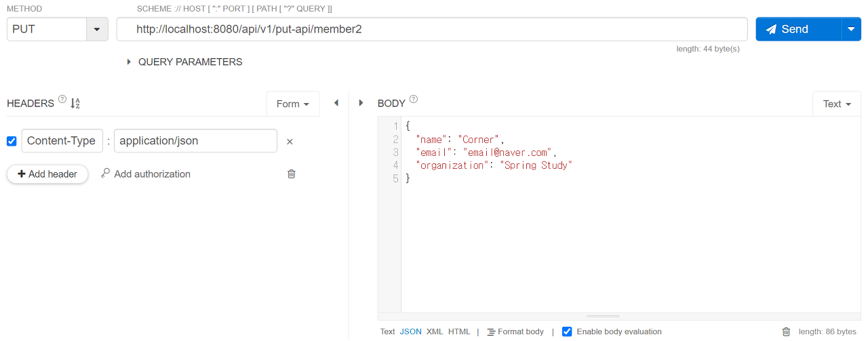The height and width of the screenshot is (341, 868).
Task: Click the PUT method field
Action: [x=47, y=29]
